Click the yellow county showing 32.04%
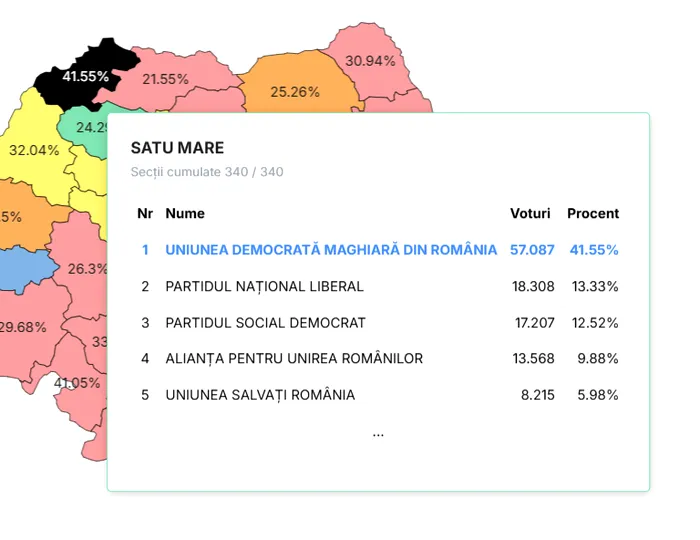The height and width of the screenshot is (540, 700). [x=34, y=150]
